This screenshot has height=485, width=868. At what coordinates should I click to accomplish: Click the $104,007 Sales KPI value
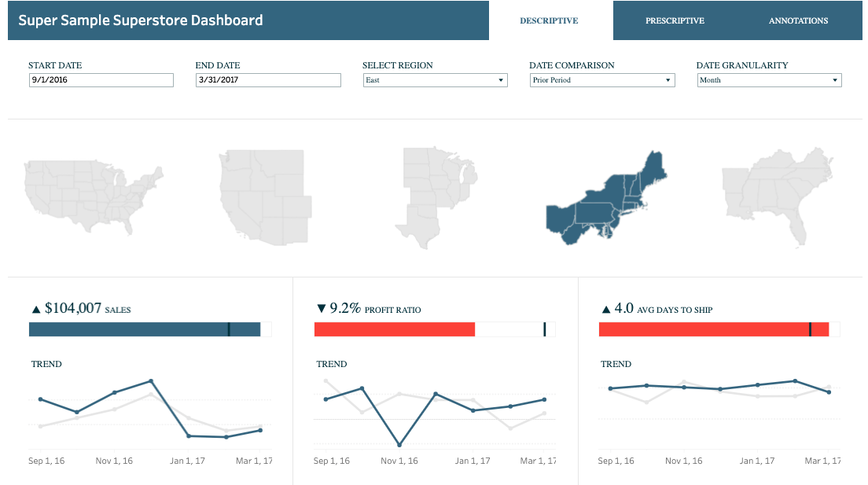[x=74, y=308]
